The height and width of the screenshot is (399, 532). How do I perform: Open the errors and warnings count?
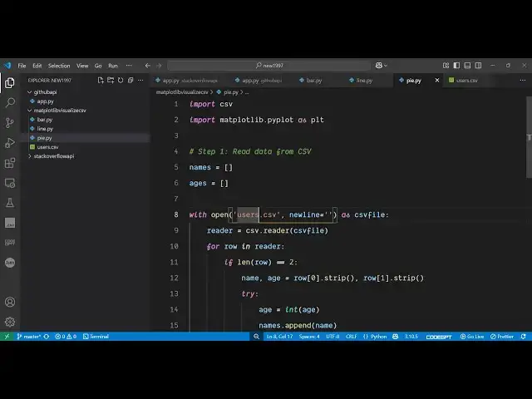tap(66, 337)
